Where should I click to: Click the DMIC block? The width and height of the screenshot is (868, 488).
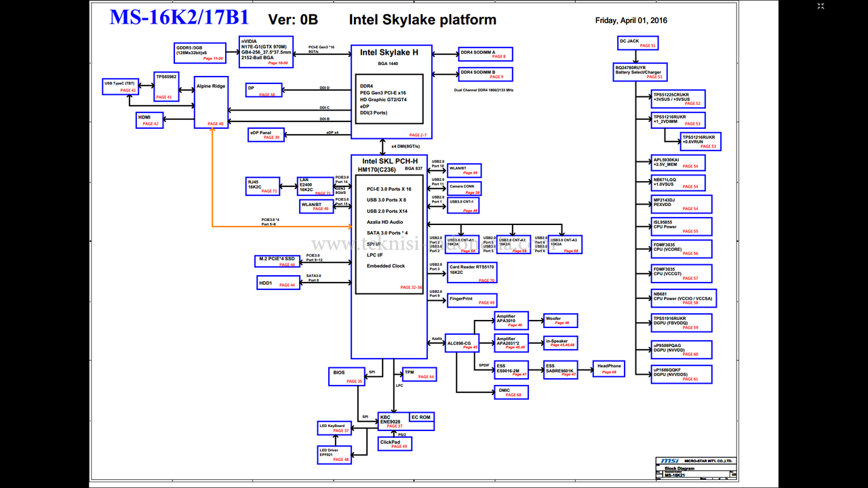[511, 392]
